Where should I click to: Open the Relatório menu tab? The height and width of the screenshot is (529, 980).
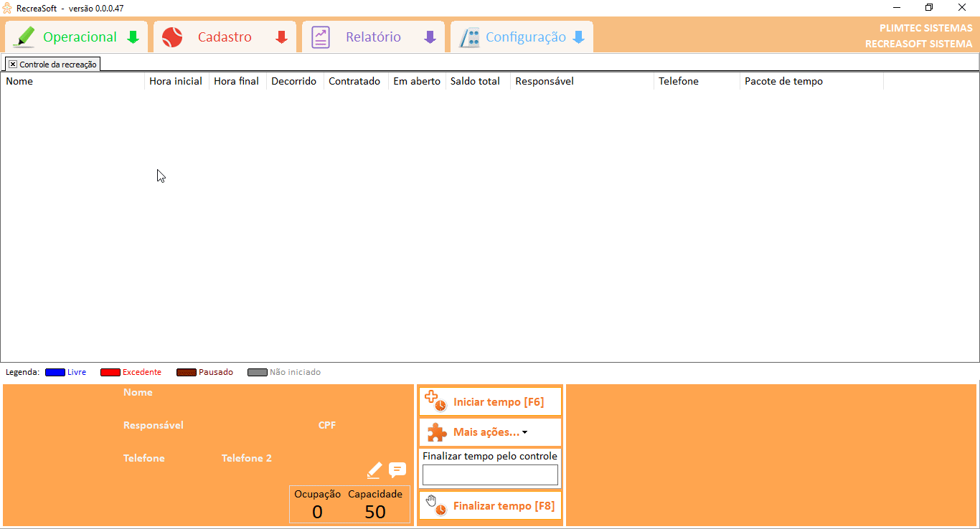click(373, 37)
